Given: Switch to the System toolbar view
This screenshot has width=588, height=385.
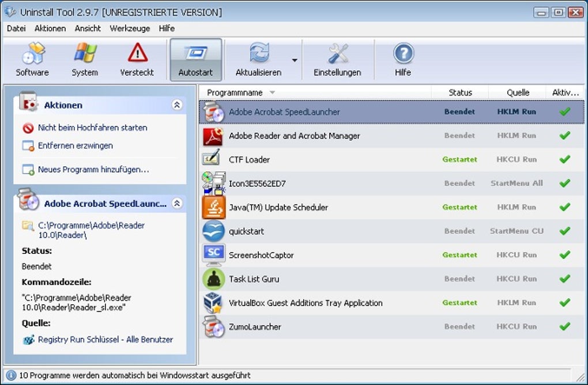Looking at the screenshot, I should click(x=85, y=59).
